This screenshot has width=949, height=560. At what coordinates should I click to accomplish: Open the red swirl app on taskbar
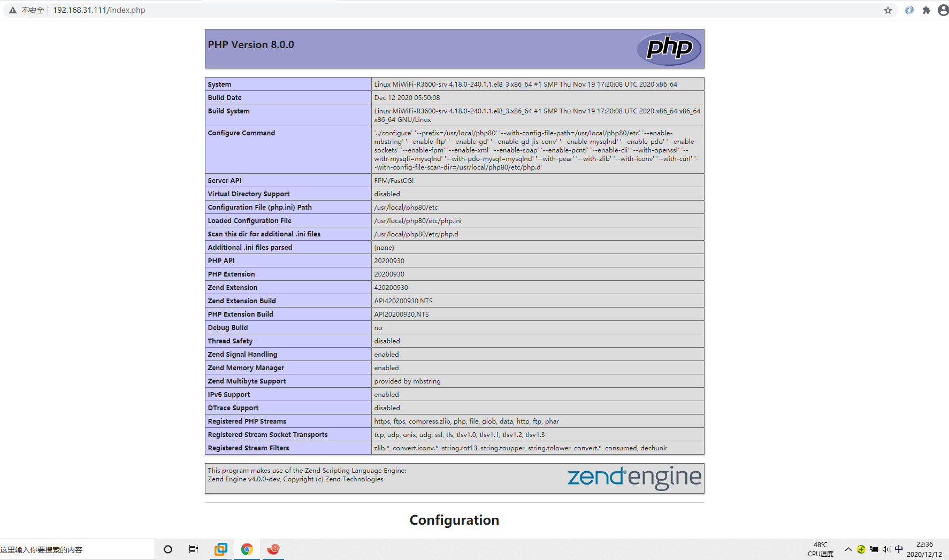(273, 549)
